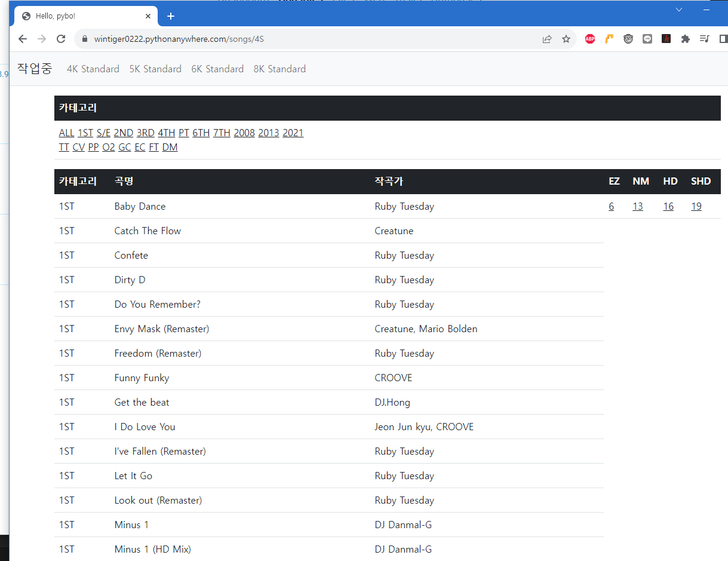Screen dimensions: 728x561
Task: Filter by the PP category
Action: [x=94, y=147]
